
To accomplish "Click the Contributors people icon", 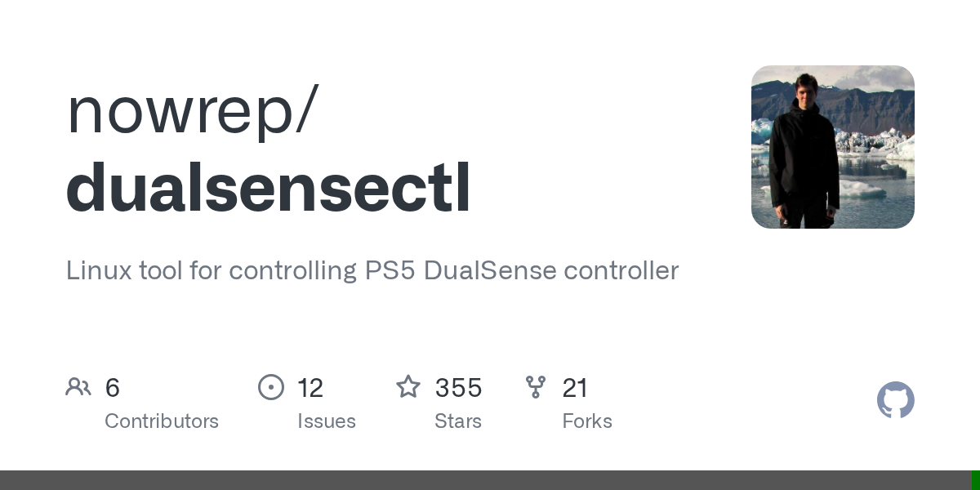I will pos(78,387).
